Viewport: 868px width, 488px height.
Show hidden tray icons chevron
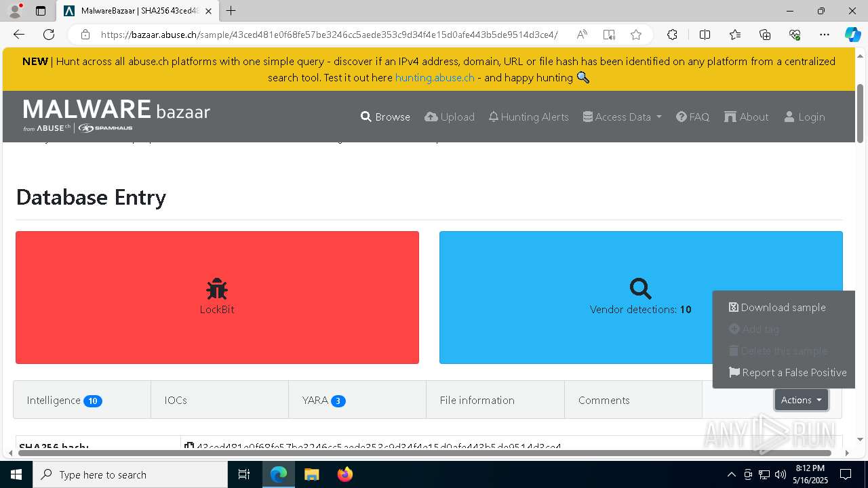click(x=731, y=474)
